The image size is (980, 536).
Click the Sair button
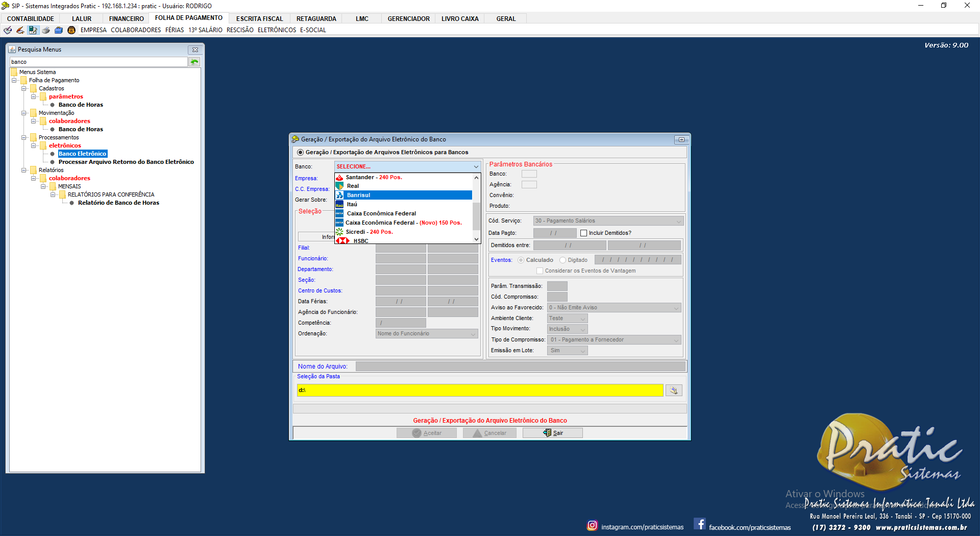[553, 433]
